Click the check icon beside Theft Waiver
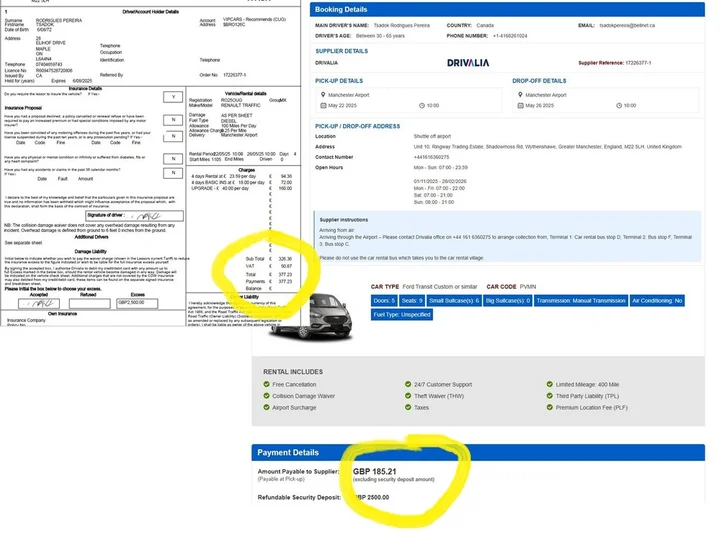 [x=408, y=394]
